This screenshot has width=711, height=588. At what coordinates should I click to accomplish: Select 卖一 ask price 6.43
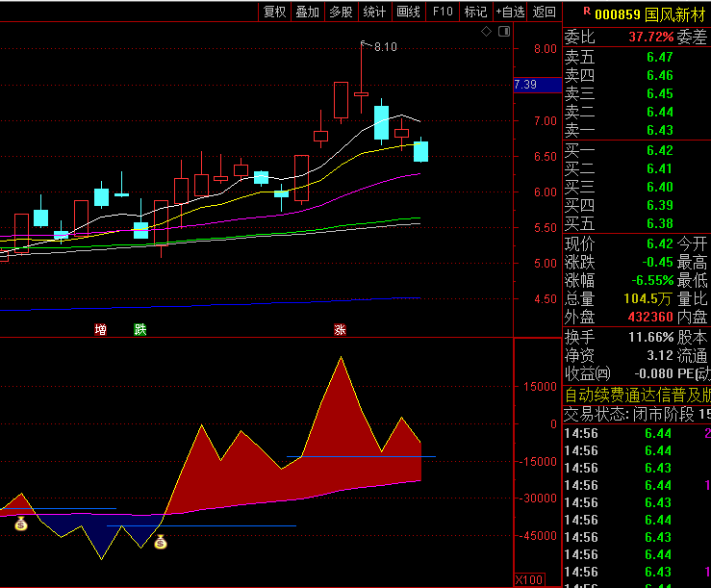coord(660,130)
